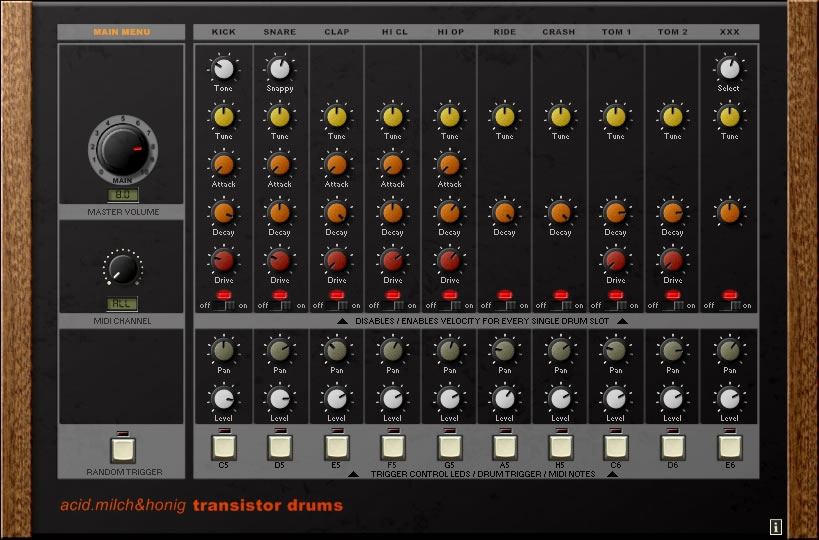Click the MIDI Channel knob
The width and height of the screenshot is (819, 540).
pyautogui.click(x=123, y=268)
